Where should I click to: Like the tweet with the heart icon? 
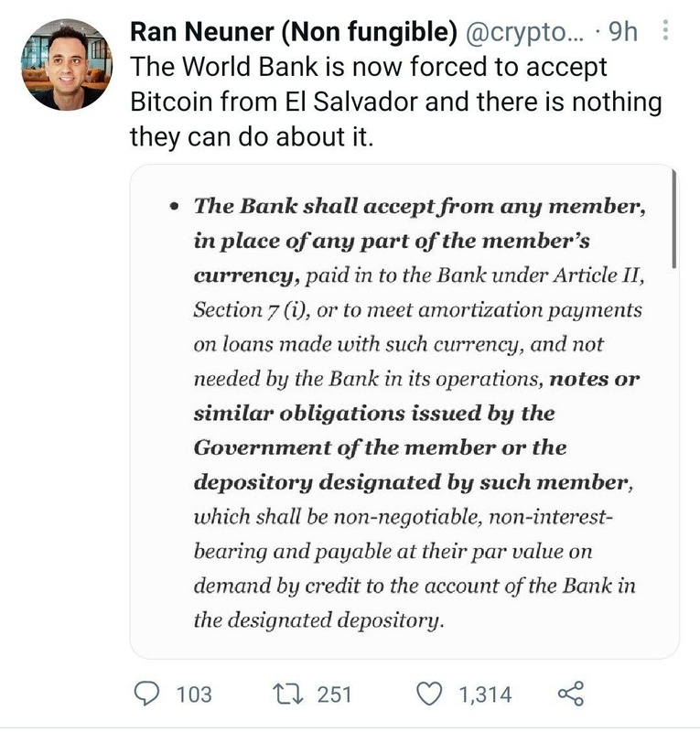[x=429, y=694]
